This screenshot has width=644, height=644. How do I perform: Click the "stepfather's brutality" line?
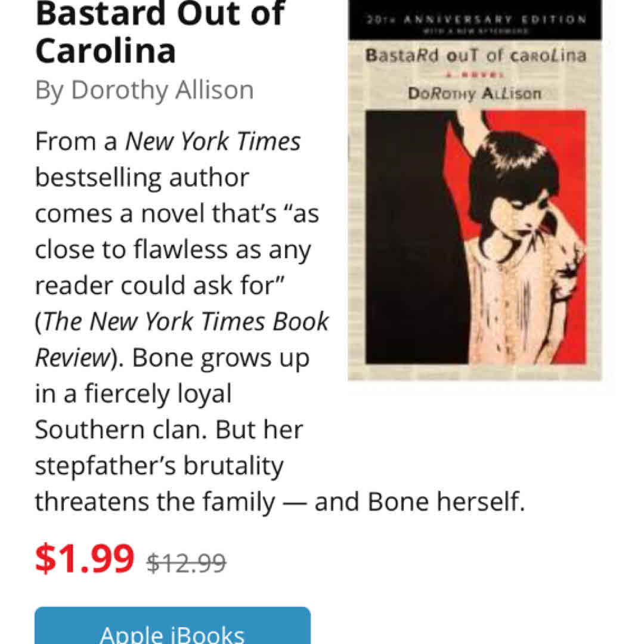click(159, 466)
